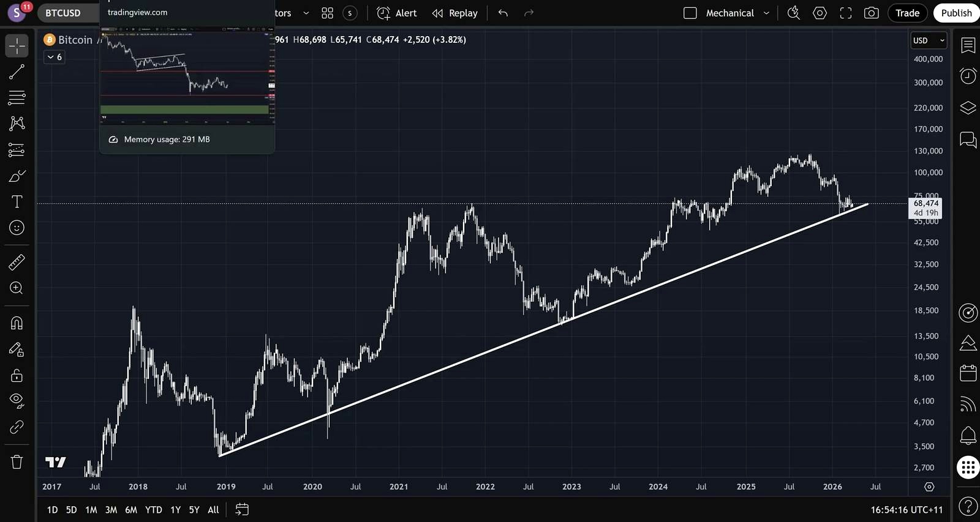Take a chart snapshot with camera icon
Screen dimensions: 980x522
pos(872,13)
